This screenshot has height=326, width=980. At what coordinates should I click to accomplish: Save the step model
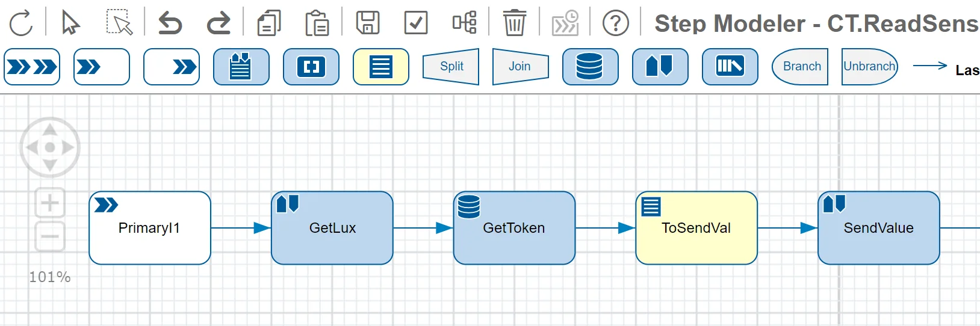[368, 23]
